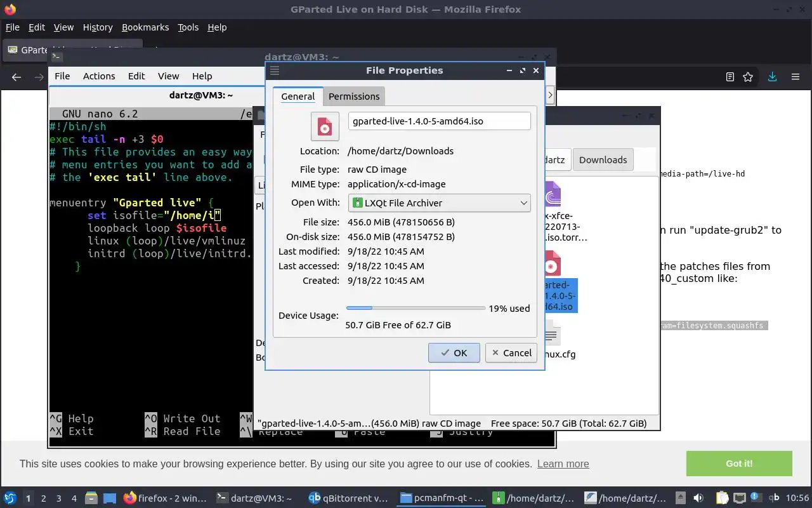Activate taskbar entry with green archive icon
Screen dimensions: 812x508
pos(534,498)
